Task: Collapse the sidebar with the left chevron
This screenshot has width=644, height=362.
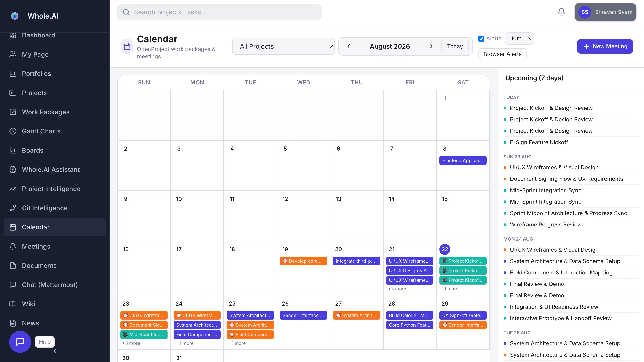Action: 55,351
